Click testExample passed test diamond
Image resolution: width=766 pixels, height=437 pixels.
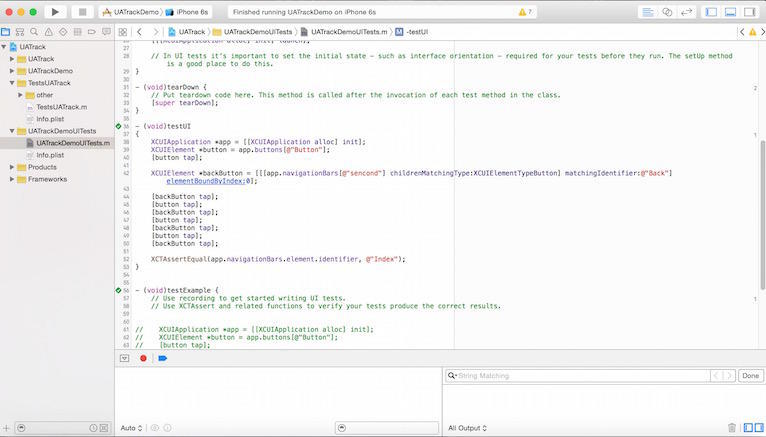click(x=118, y=290)
